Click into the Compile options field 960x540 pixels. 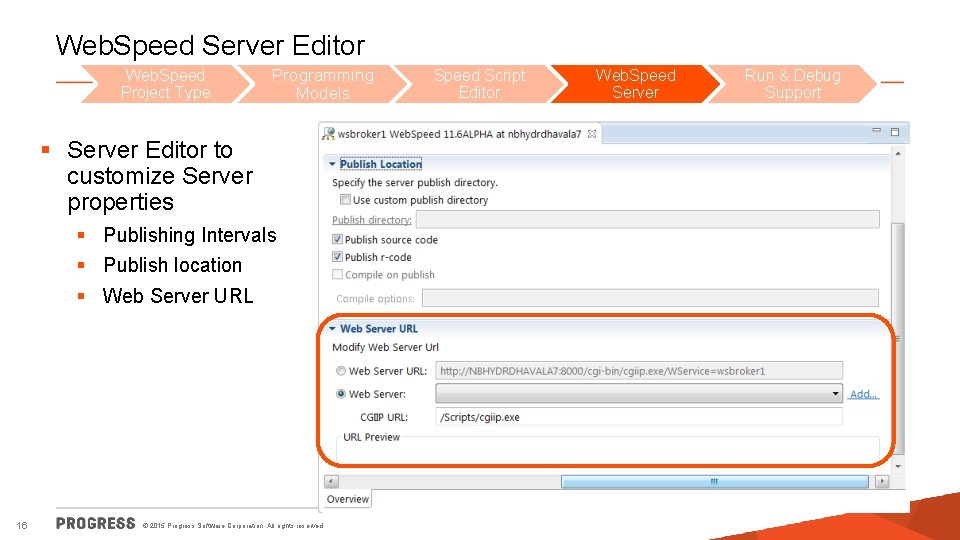[x=650, y=298]
